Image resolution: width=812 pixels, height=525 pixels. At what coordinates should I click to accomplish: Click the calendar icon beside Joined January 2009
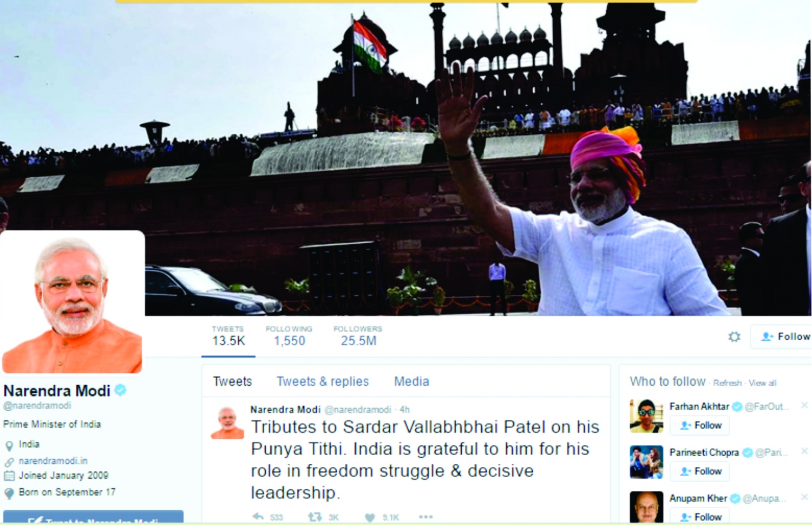pos(9,476)
